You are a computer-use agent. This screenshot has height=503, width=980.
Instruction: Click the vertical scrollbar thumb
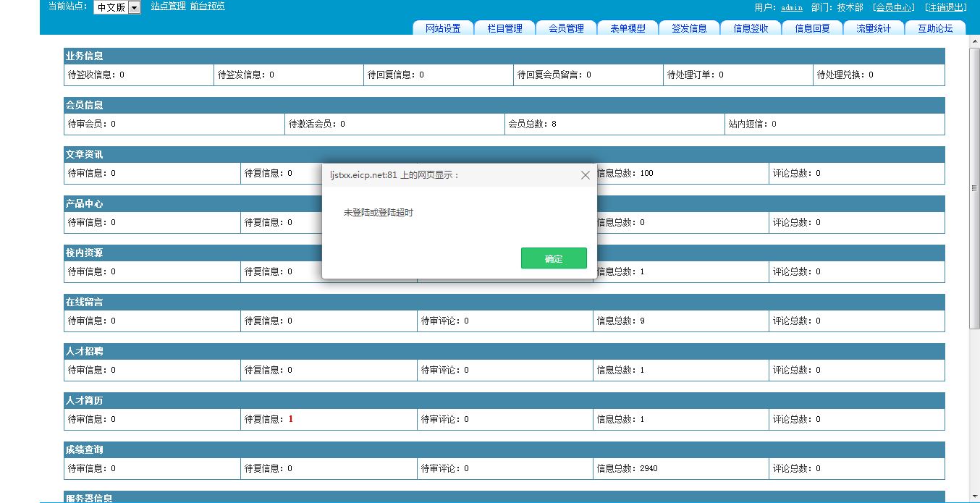click(973, 188)
